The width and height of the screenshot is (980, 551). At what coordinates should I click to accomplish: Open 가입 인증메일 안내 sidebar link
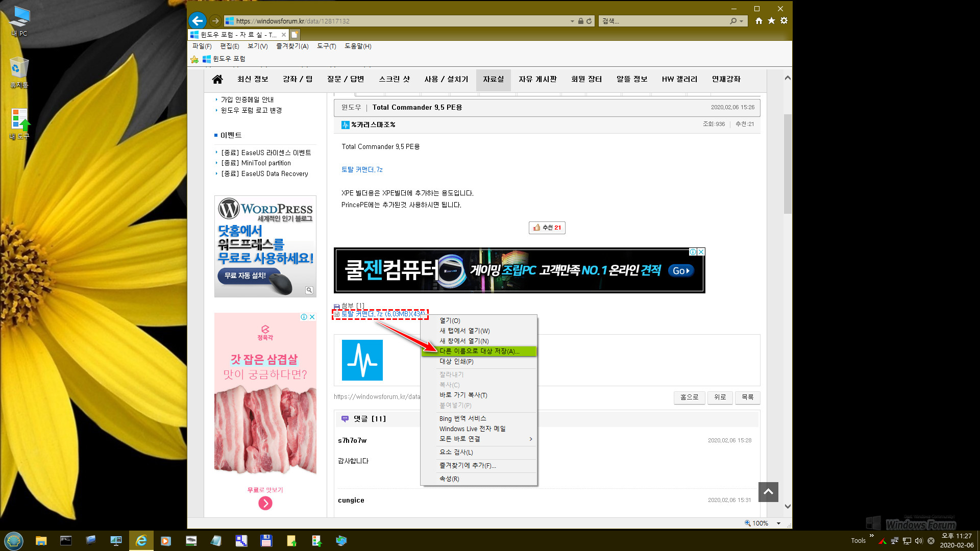[247, 99]
